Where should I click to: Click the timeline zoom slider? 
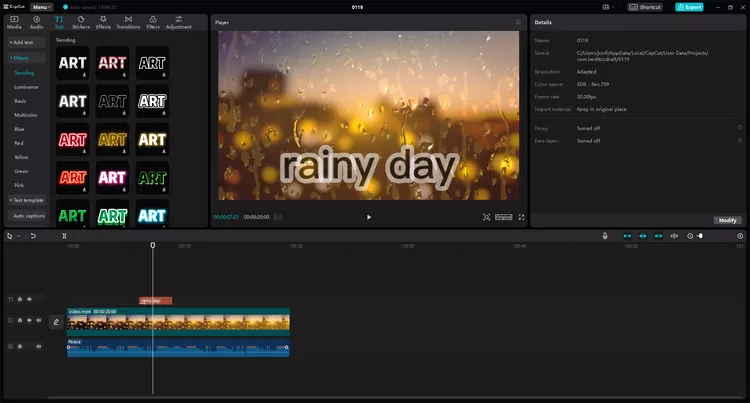click(x=700, y=236)
